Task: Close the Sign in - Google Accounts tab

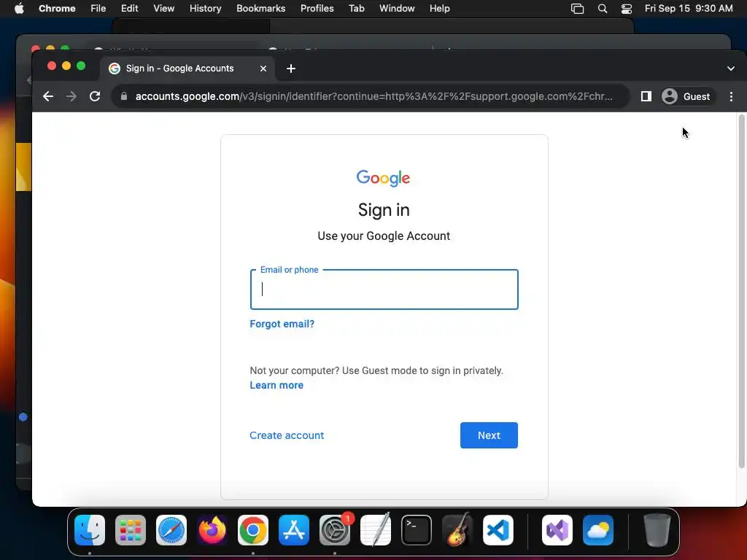Action: pyautogui.click(x=263, y=69)
